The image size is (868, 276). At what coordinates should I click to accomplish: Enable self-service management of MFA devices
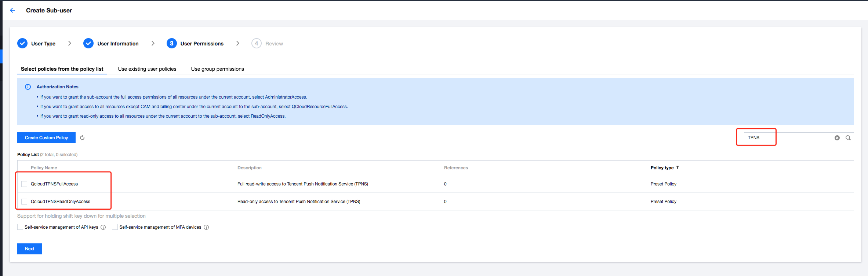115,227
